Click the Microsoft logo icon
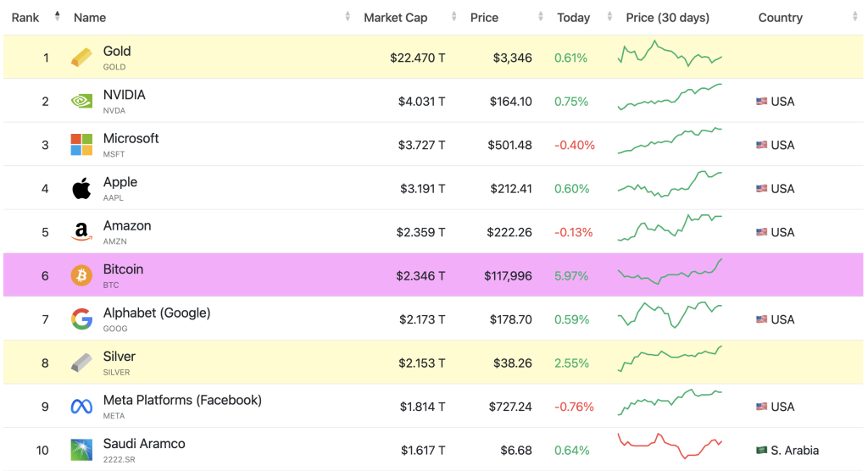This screenshot has height=471, width=868. pos(81,145)
